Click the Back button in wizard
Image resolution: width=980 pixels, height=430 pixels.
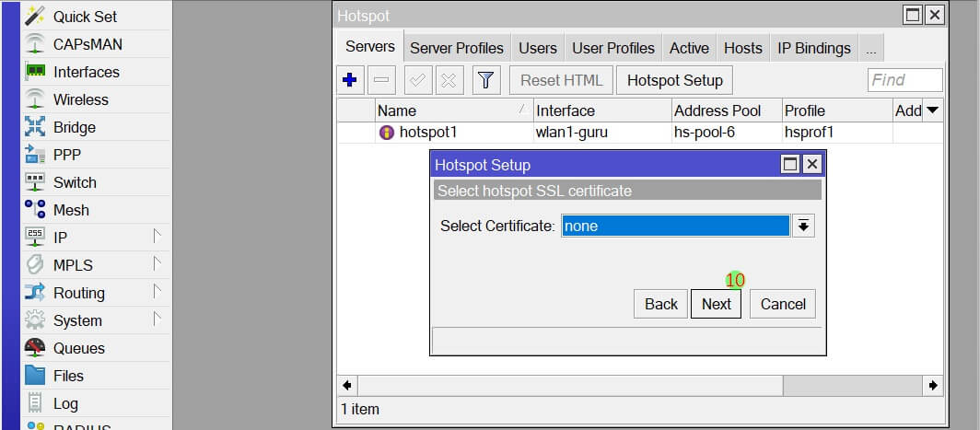[x=660, y=304]
